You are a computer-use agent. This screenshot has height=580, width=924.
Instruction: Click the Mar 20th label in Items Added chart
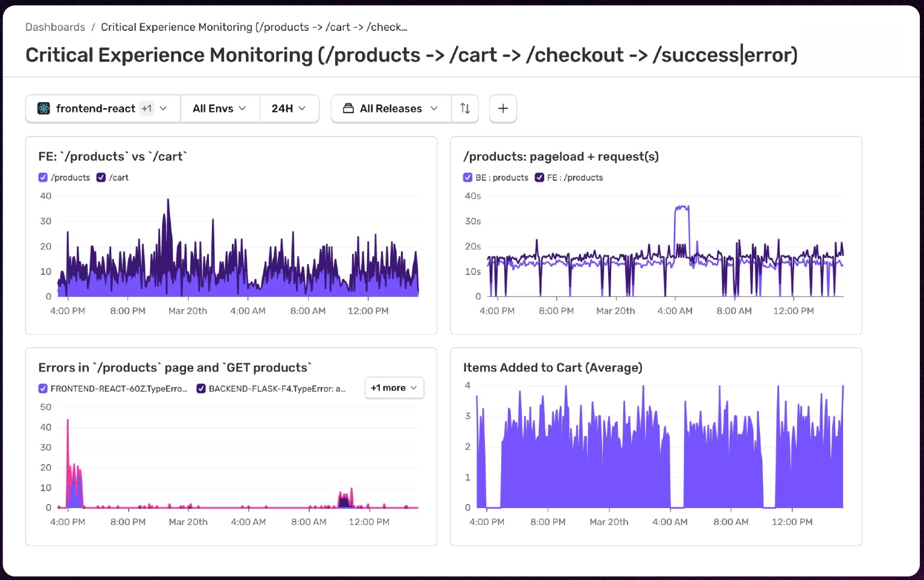[x=609, y=522]
